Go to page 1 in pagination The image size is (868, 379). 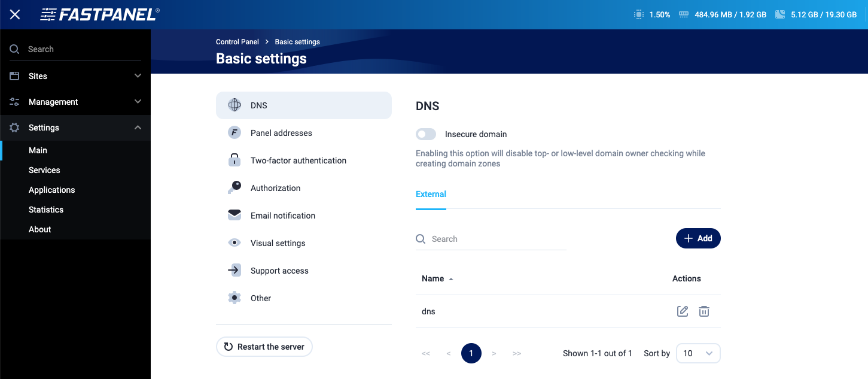point(471,353)
